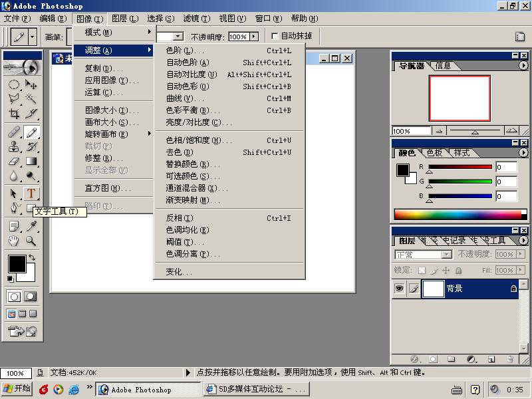Image resolution: width=532 pixels, height=399 pixels.
Task: Open the file browser icon in options bar
Action: pyautogui.click(x=520, y=37)
